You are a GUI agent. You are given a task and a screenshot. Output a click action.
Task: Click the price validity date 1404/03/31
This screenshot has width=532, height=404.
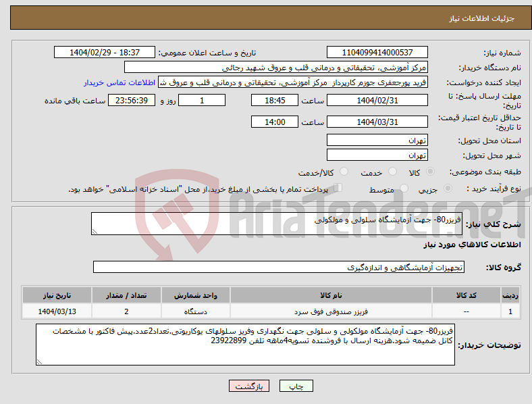(377, 122)
